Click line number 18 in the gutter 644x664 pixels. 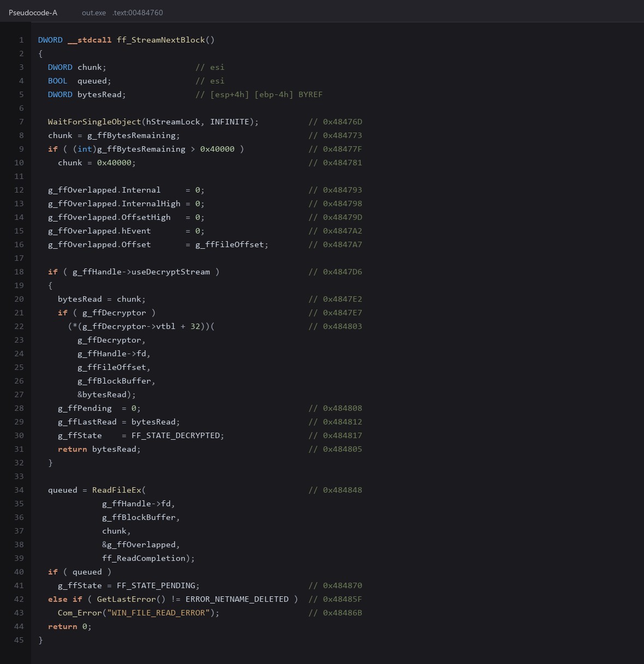tap(19, 272)
